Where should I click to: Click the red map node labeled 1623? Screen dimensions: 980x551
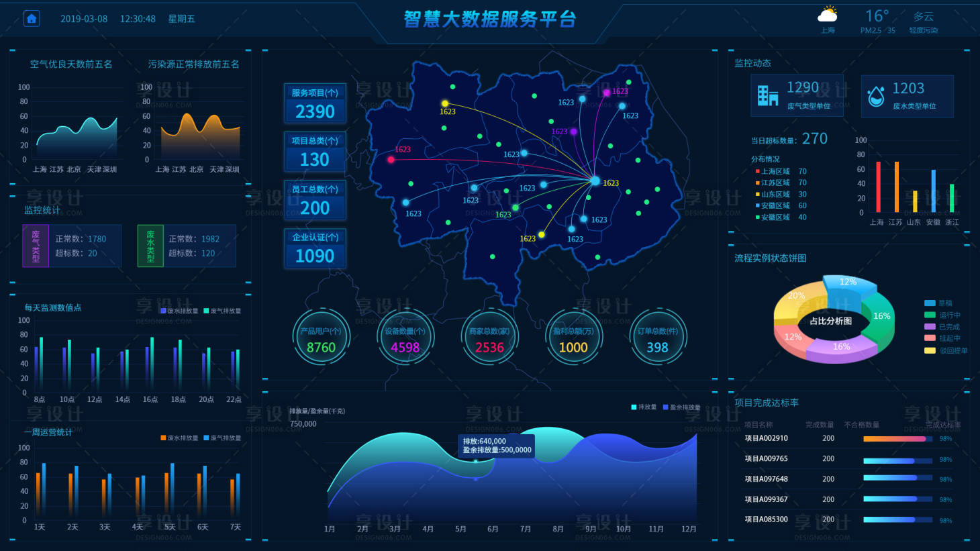click(391, 160)
